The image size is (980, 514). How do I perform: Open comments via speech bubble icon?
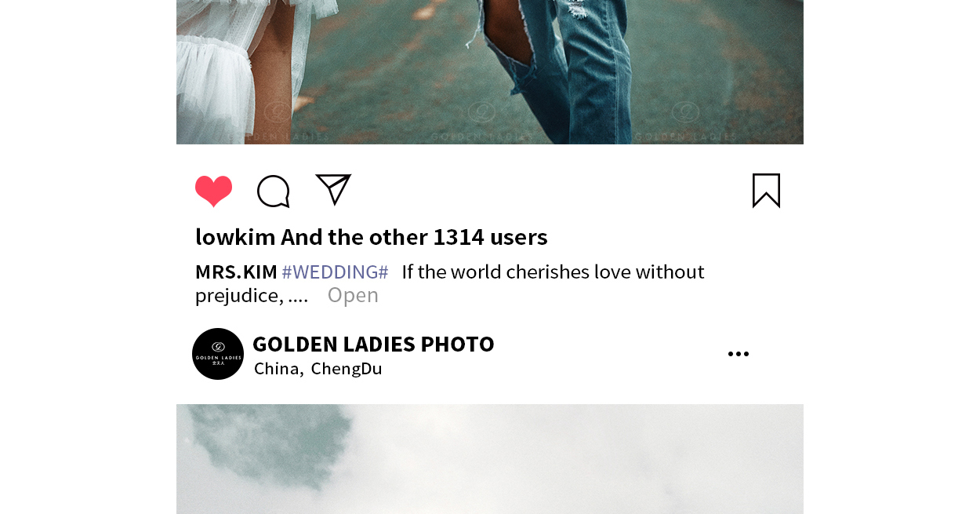pyautogui.click(x=274, y=191)
